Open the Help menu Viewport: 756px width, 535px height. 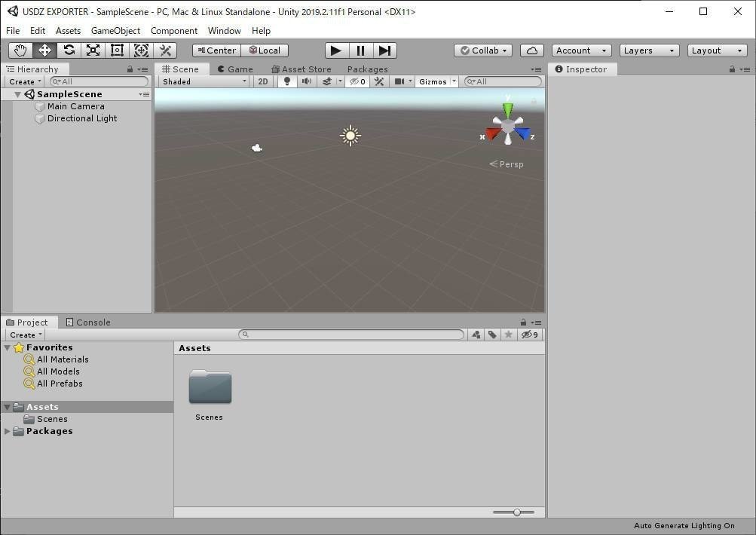click(x=261, y=30)
